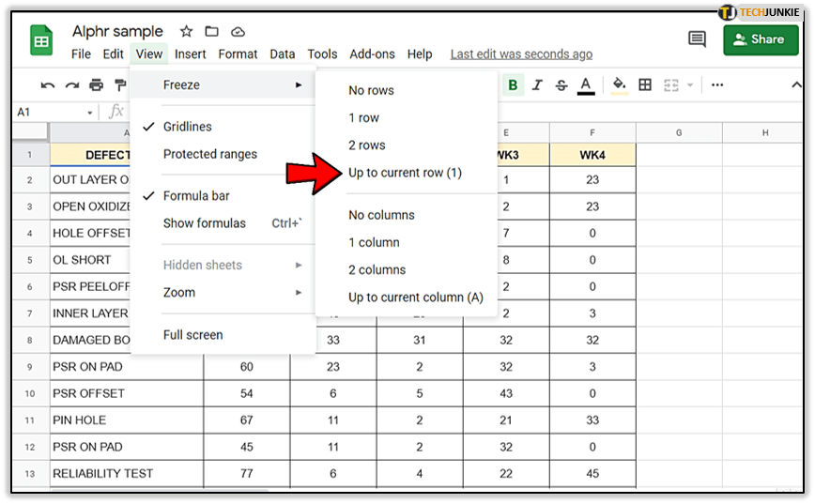Star the Alphr sample document
The height and width of the screenshot is (504, 815).
(186, 32)
